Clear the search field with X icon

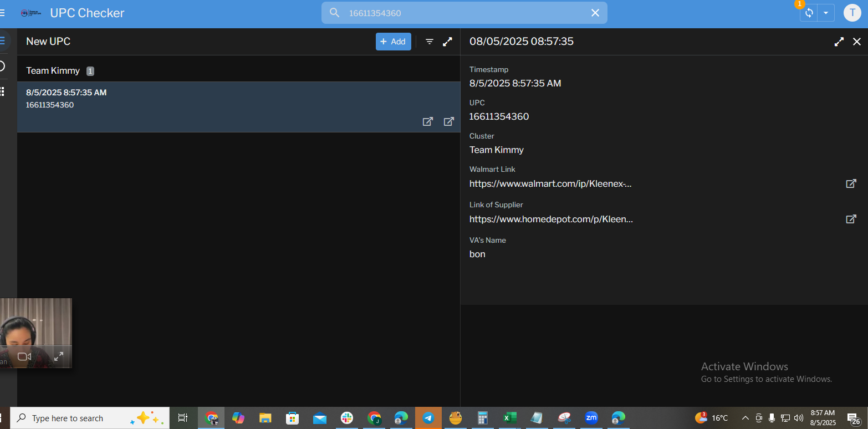click(x=595, y=13)
